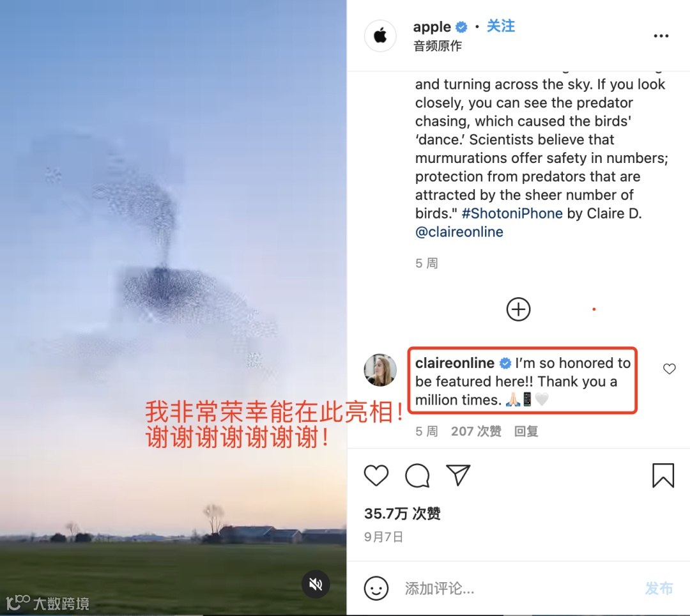Image resolution: width=690 pixels, height=616 pixels.
Task: Open the #ShotoniPhone hashtag link
Action: coord(512,213)
